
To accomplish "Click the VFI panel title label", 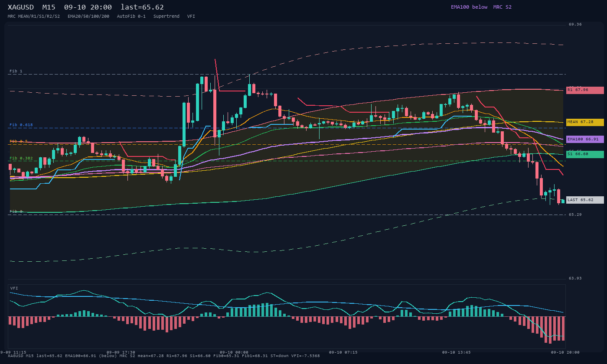I will point(14,288).
